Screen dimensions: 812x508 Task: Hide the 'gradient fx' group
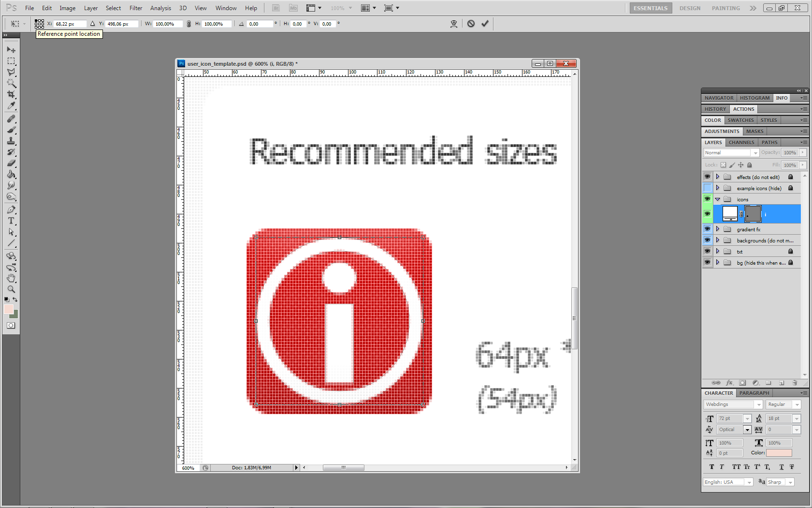pos(708,229)
